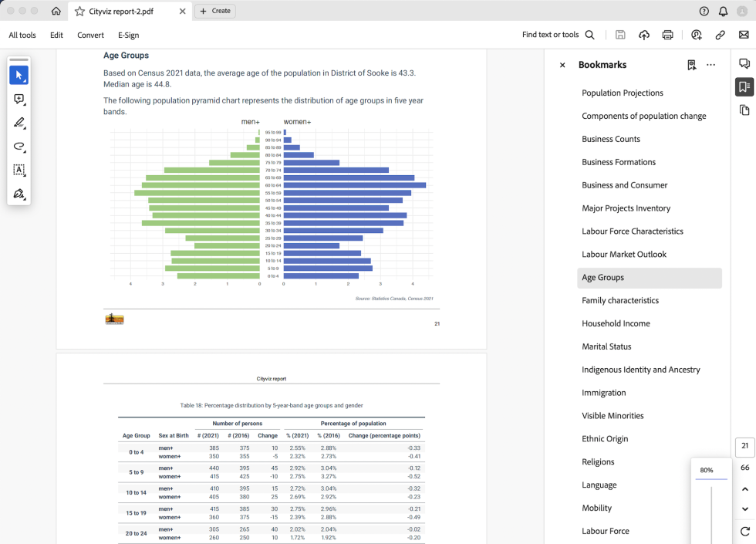Switch to the All tools tab

click(22, 35)
